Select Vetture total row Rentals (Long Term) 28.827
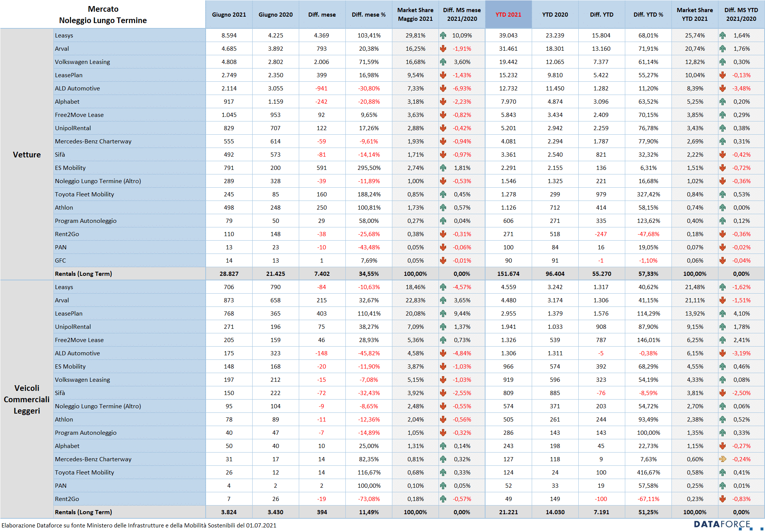765x532 pixels. pyautogui.click(x=382, y=274)
